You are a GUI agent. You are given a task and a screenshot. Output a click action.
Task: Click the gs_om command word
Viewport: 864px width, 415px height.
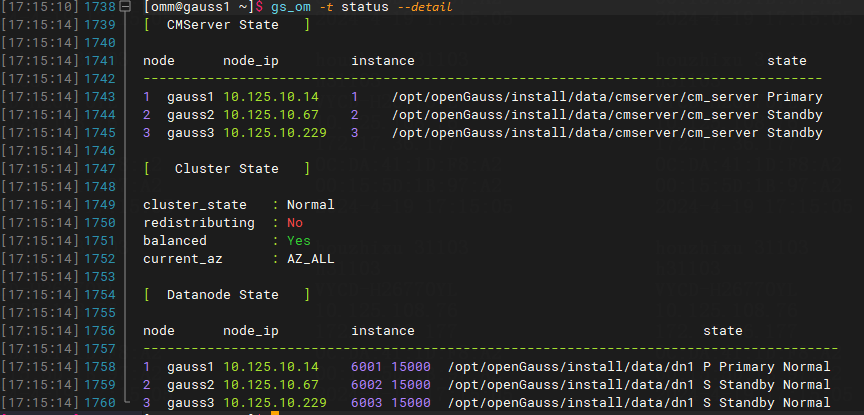[x=291, y=8]
